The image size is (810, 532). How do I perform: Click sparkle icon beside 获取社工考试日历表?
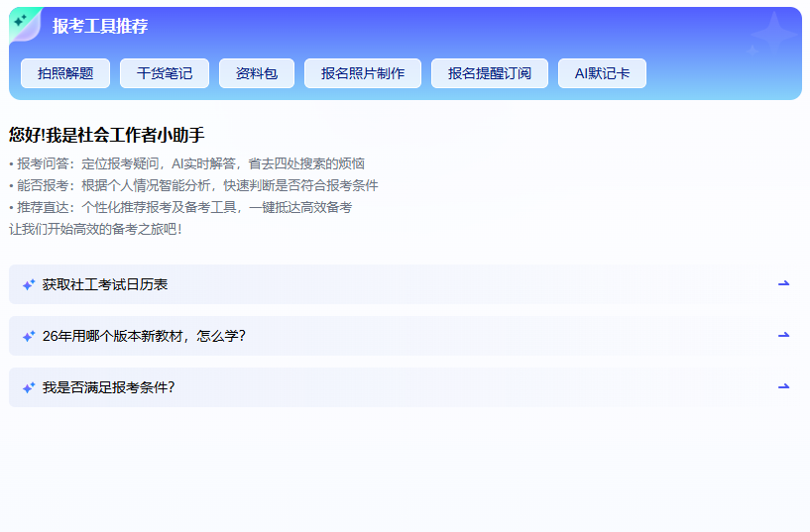[29, 285]
